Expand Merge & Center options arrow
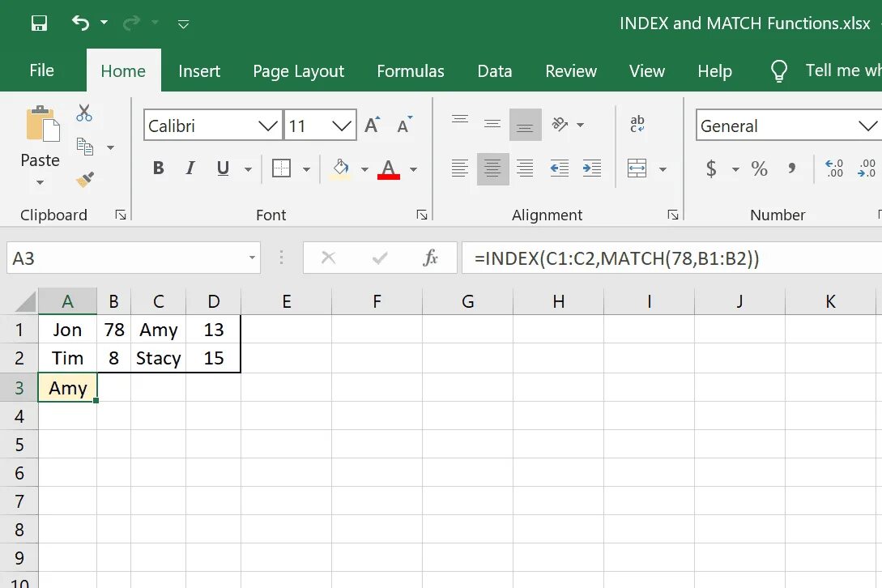Image resolution: width=882 pixels, height=588 pixels. click(663, 168)
